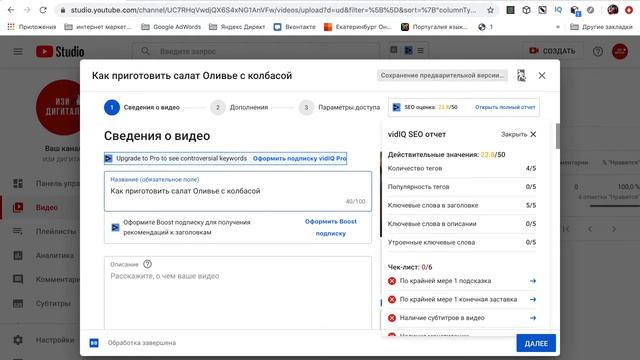Click the YouTube Studio logo

click(x=60, y=51)
